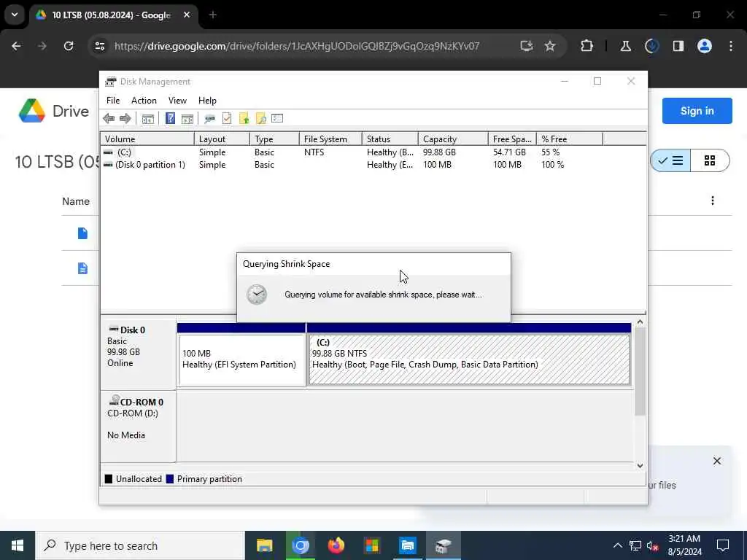This screenshot has width=747, height=560.
Task: Click the black Unallocated legend swatch
Action: pyautogui.click(x=109, y=479)
